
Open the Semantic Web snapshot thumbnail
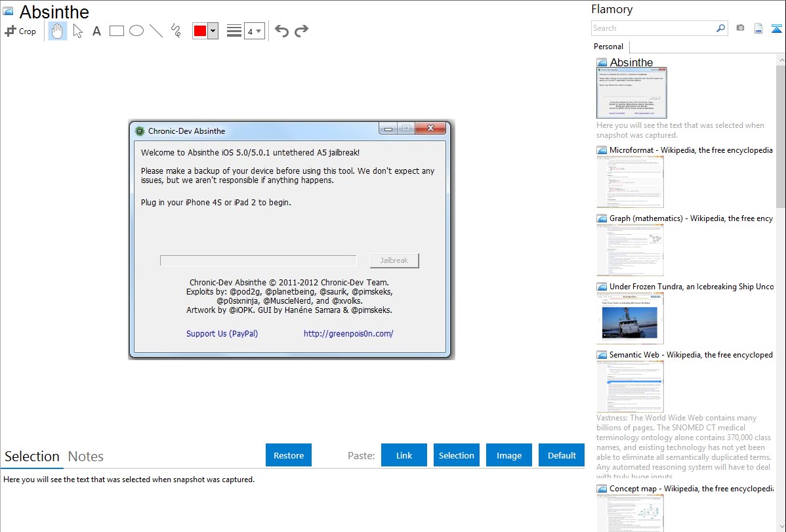click(x=630, y=386)
